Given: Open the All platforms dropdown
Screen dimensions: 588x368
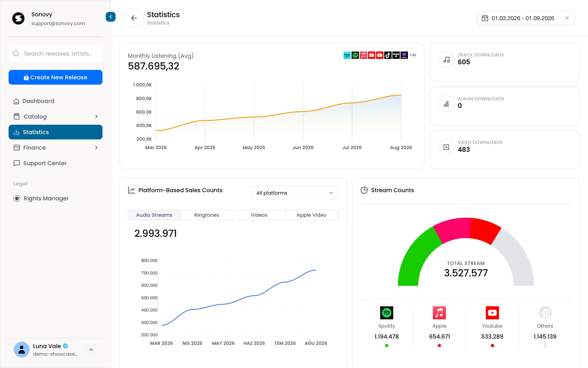Looking at the screenshot, I should tap(295, 193).
